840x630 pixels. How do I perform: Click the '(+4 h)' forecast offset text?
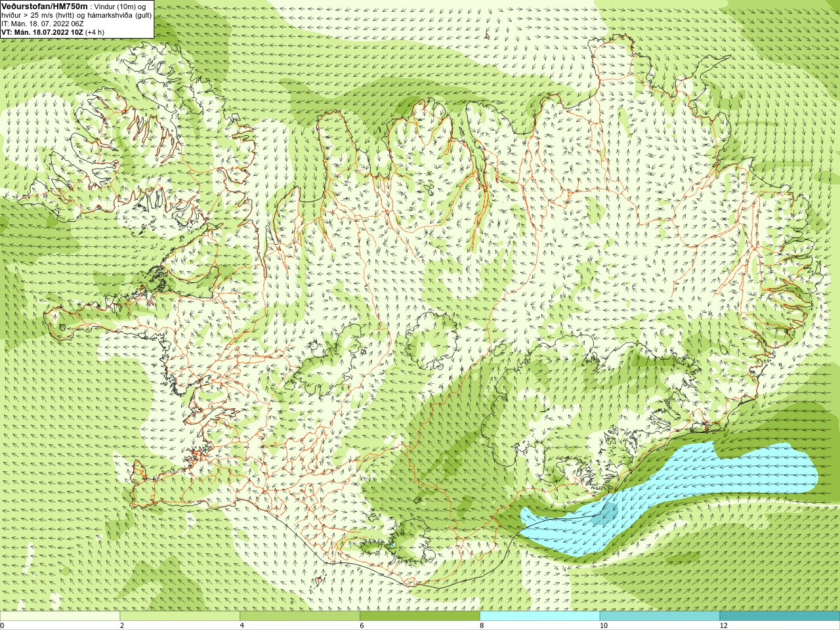pos(94,32)
